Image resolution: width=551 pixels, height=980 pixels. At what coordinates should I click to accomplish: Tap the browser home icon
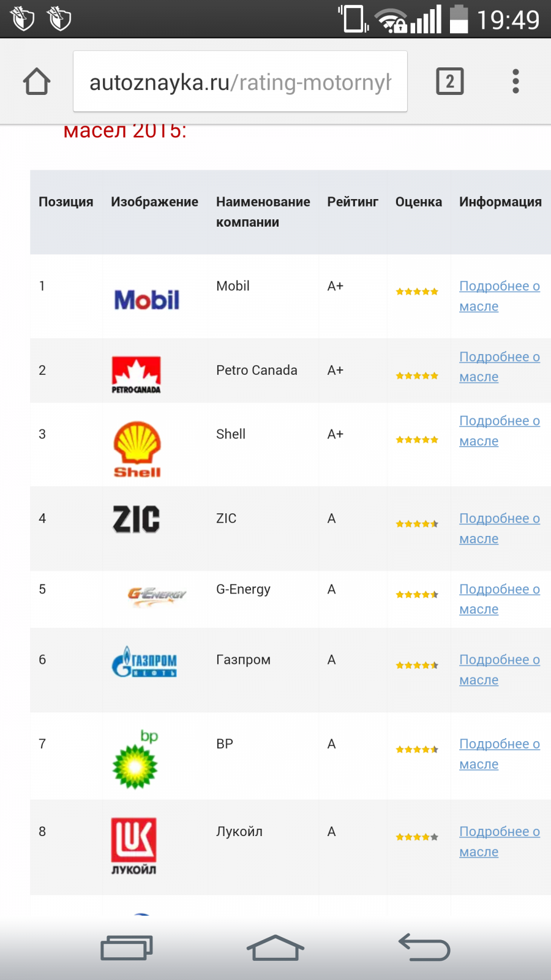pos(37,81)
